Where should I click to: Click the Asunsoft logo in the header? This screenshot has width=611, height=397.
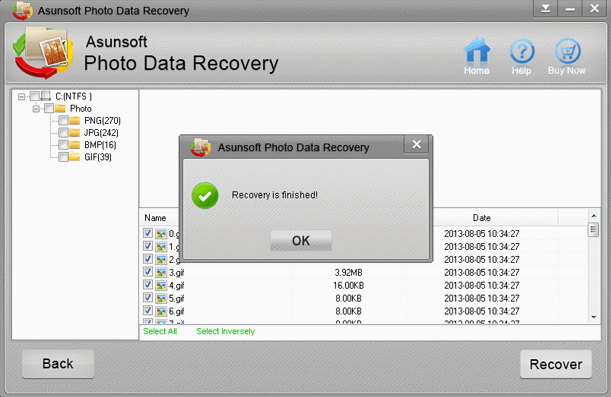(x=43, y=52)
